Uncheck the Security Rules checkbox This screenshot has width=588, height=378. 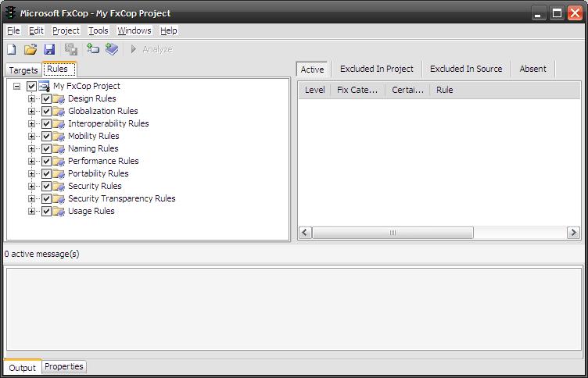coord(46,186)
